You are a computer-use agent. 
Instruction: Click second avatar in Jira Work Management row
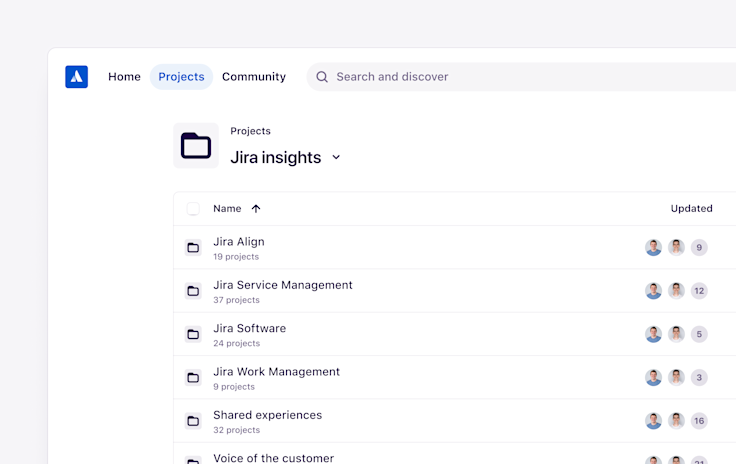[676, 378]
